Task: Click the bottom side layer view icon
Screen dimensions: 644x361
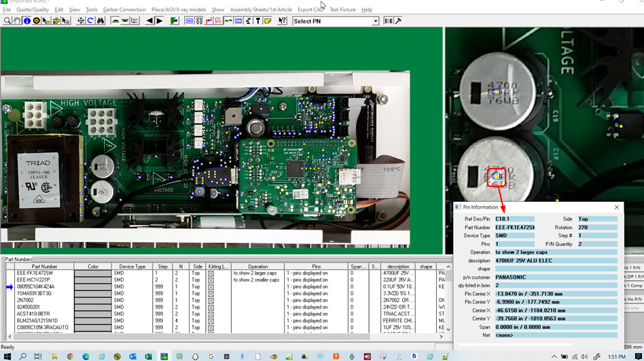Action: click(x=125, y=20)
